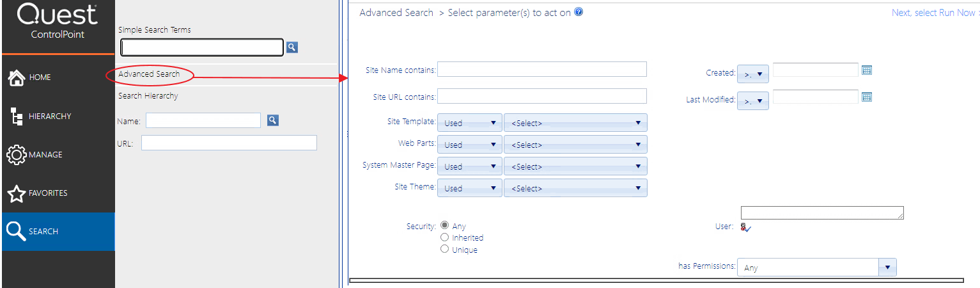Choose the Unique security radio button
Viewport: 980px width, 288px height.
pyautogui.click(x=445, y=249)
